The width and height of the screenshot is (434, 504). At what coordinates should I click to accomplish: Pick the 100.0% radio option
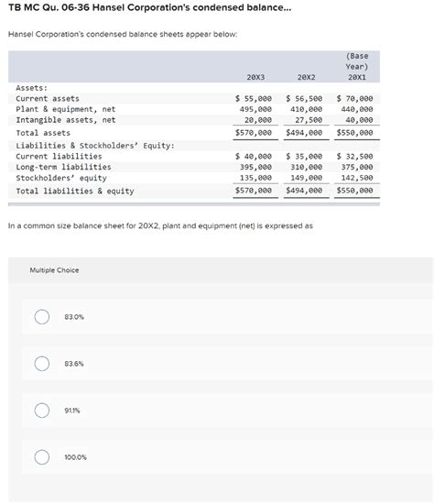tap(42, 457)
